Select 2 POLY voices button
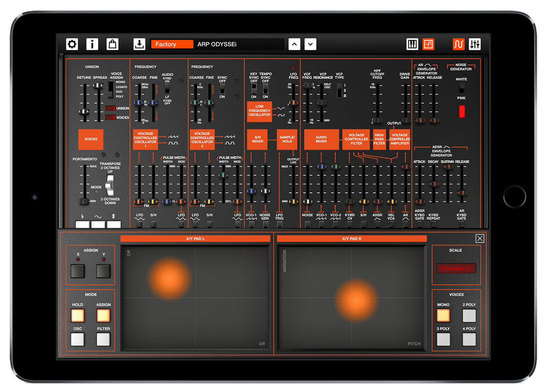Image resolution: width=546 pixels, height=392 pixels. click(x=469, y=315)
